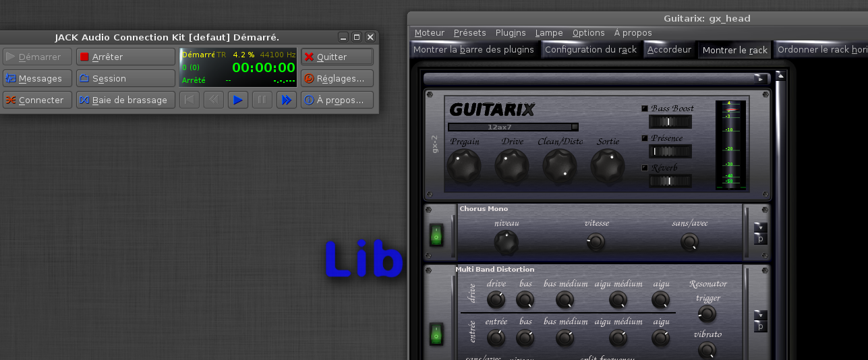
Task: Collapse Chorus Mono with its arrow button
Action: [761, 227]
